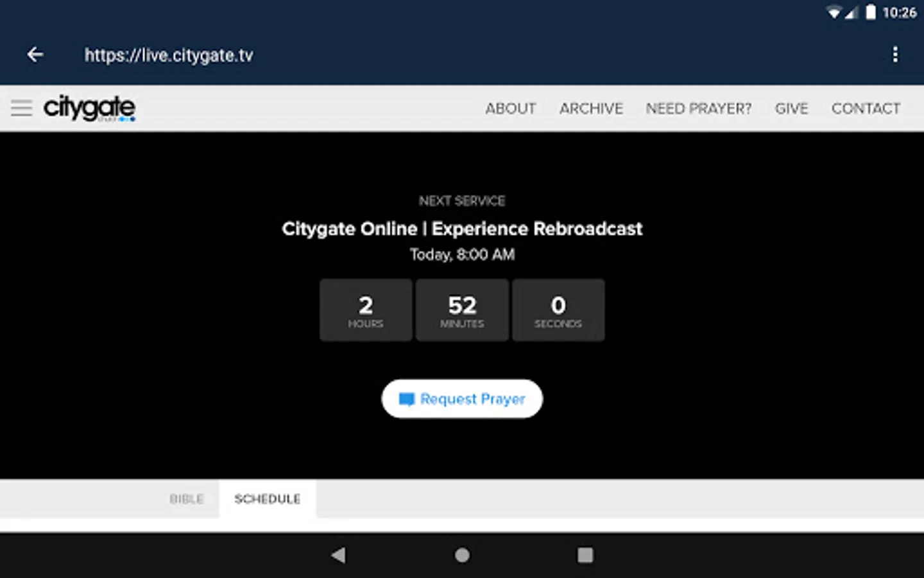The image size is (924, 578).
Task: Open the GIVE page
Action: pos(792,109)
